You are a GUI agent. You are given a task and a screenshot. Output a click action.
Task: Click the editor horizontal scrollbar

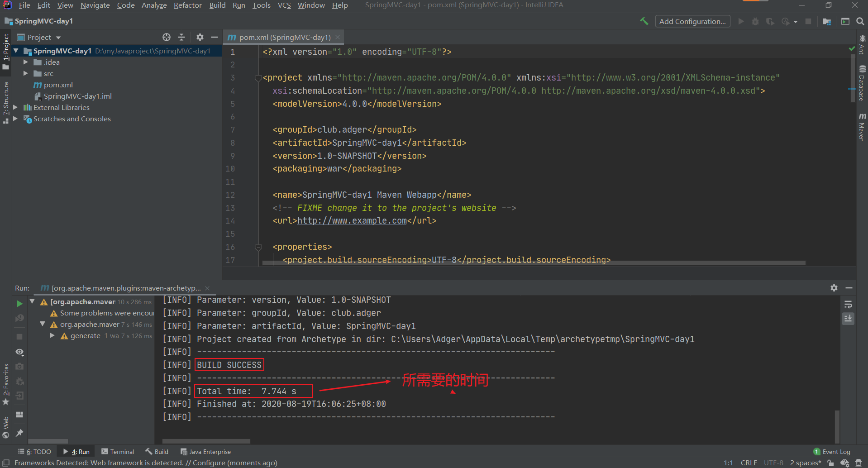[x=534, y=263]
